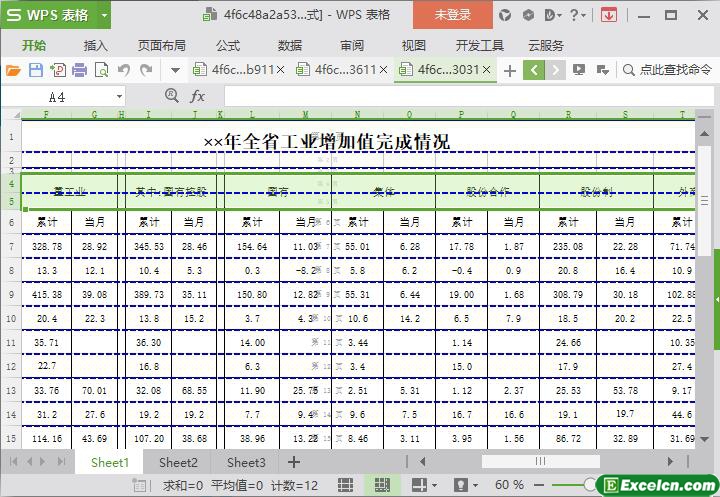Click cell containing 328.78
The image size is (720, 497).
(x=47, y=247)
